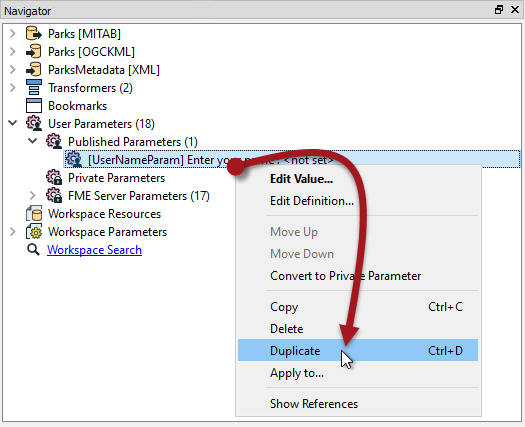This screenshot has height=427, width=525.
Task: Click the Transformers stack icon
Action: point(34,87)
